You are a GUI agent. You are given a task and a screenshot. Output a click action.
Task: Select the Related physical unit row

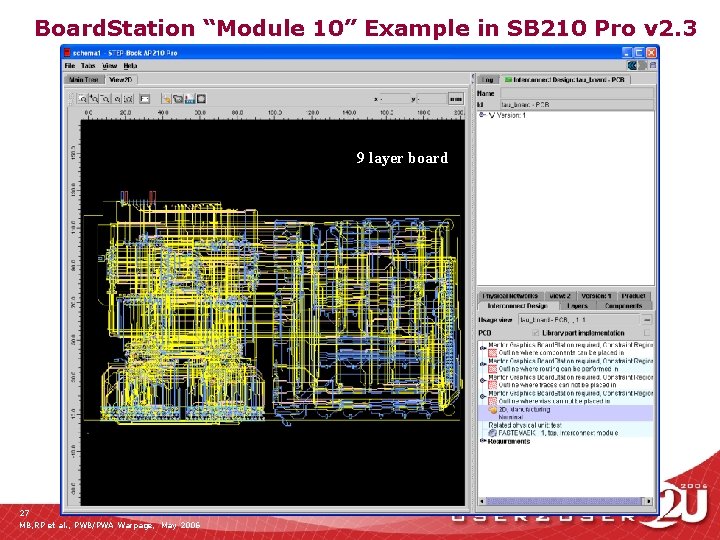coord(525,425)
